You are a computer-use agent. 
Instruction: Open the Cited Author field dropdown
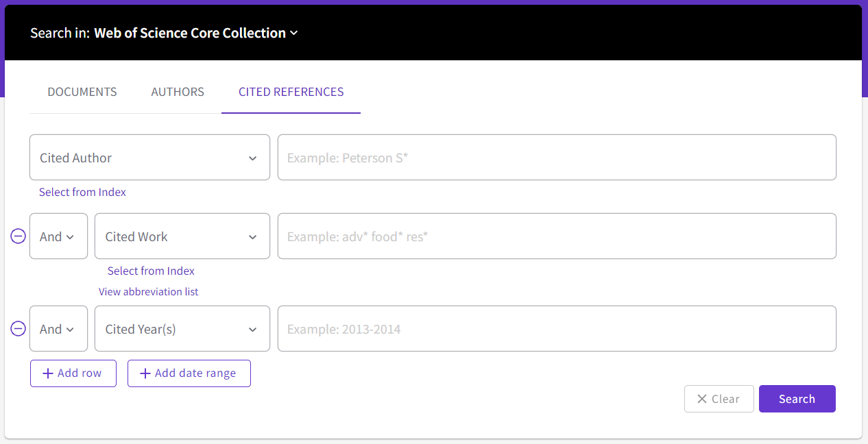click(x=149, y=158)
